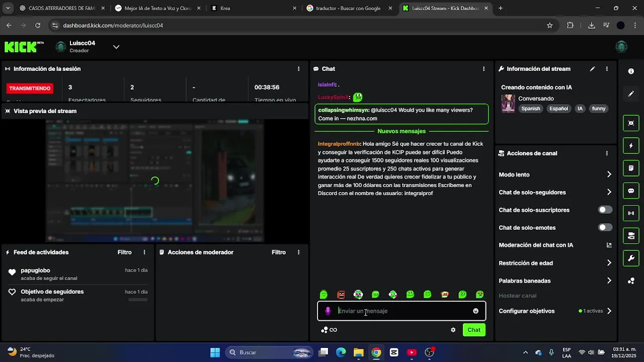Image resolution: width=644 pixels, height=362 pixels.
Task: Open CapCut from the taskbar
Action: pyautogui.click(x=394, y=352)
